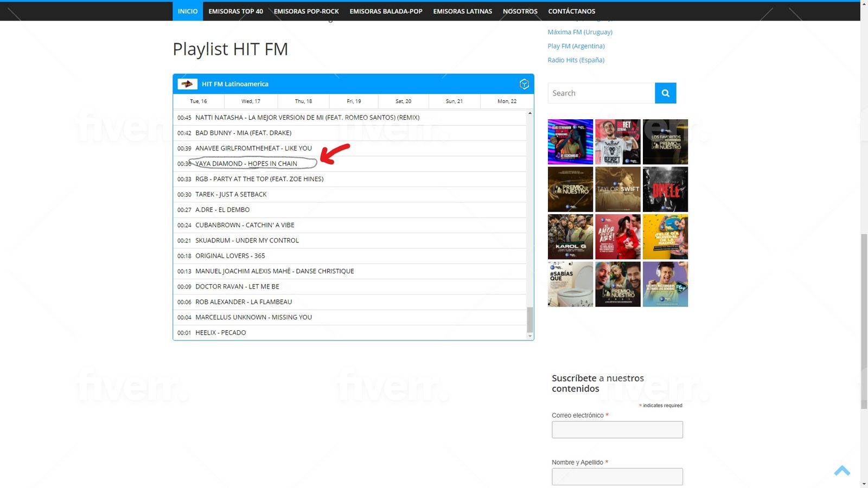This screenshot has width=868, height=488.
Task: Click the cube icon in playlist header
Action: tap(524, 84)
